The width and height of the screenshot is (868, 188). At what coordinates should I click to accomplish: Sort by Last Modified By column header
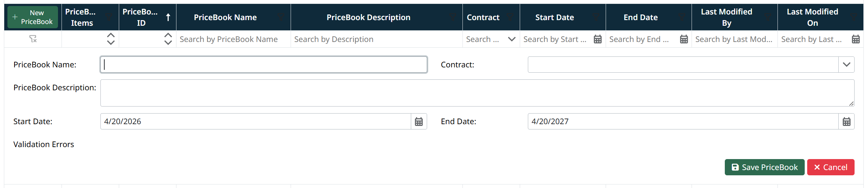(x=726, y=17)
